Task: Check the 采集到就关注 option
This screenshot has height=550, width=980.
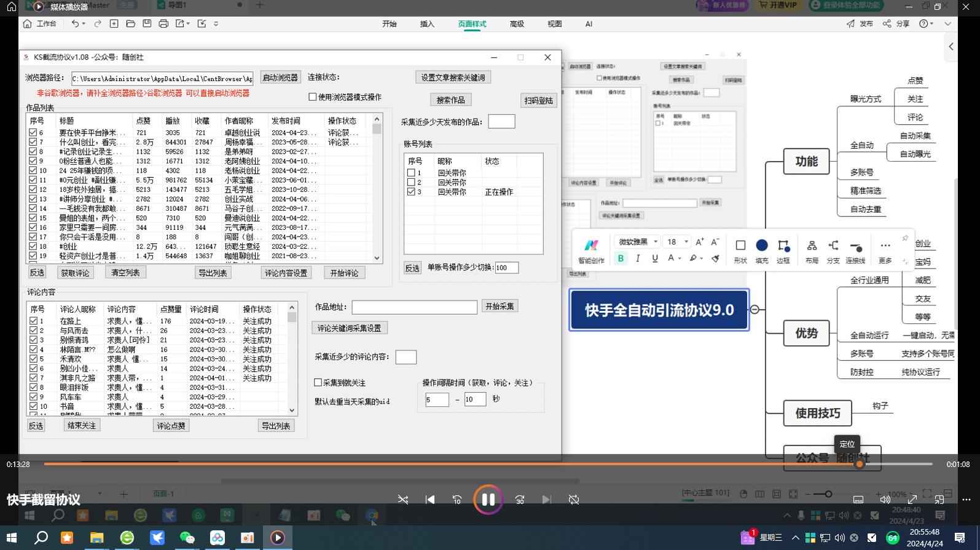Action: [x=318, y=383]
